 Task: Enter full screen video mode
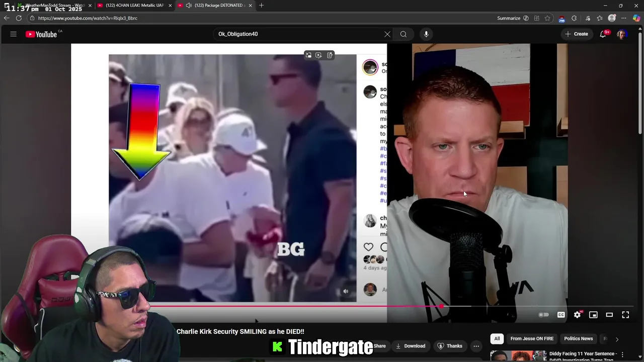[625, 315]
